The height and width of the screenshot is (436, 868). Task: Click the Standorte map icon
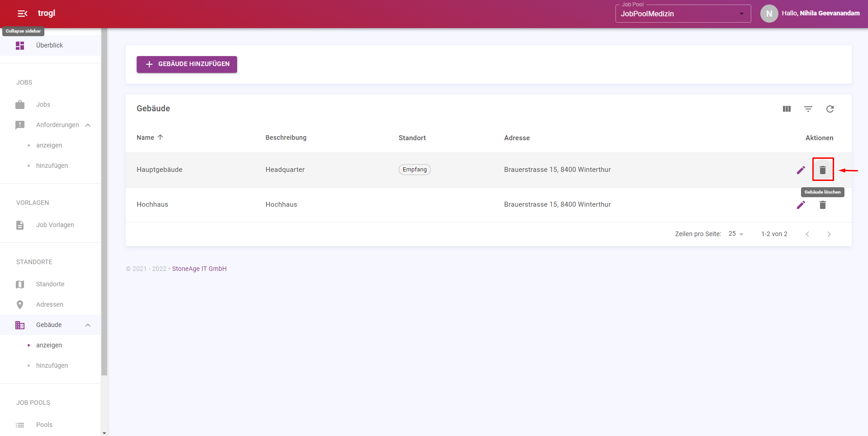click(20, 284)
